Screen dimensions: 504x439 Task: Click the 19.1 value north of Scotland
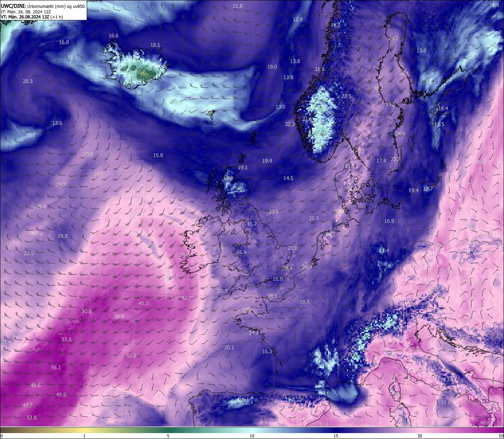[243, 168]
